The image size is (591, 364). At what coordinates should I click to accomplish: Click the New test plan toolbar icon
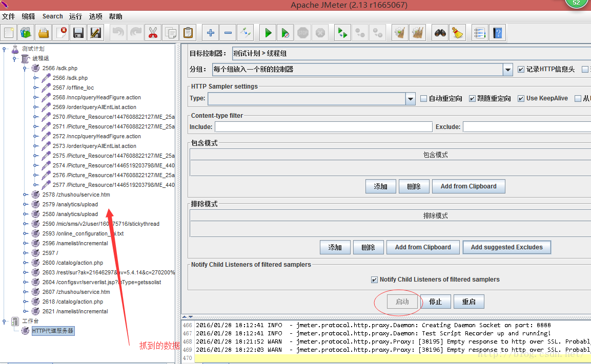[x=9, y=33]
